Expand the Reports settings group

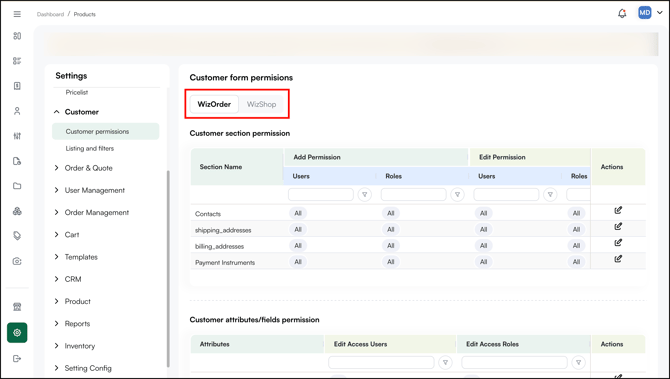tap(73, 323)
